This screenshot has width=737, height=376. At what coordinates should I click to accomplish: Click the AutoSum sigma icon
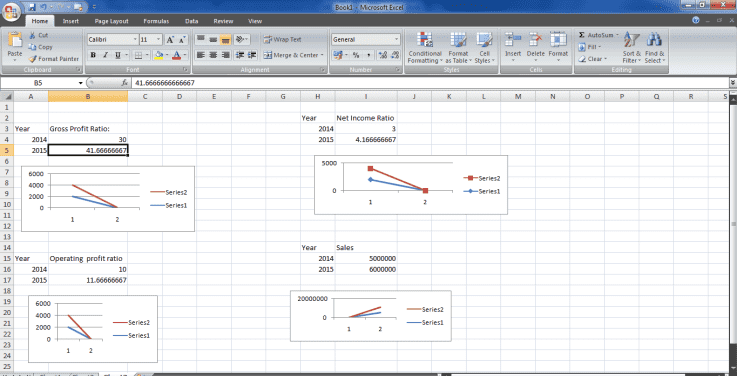point(581,35)
